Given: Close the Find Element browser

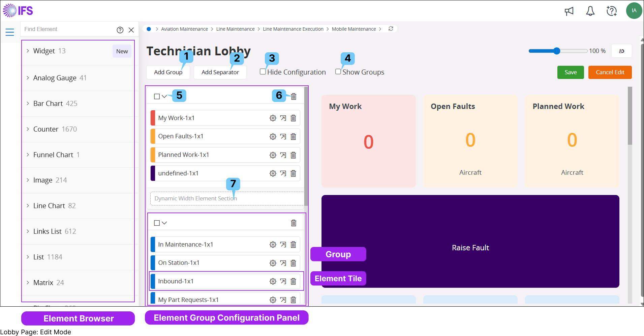Looking at the screenshot, I should (x=131, y=30).
